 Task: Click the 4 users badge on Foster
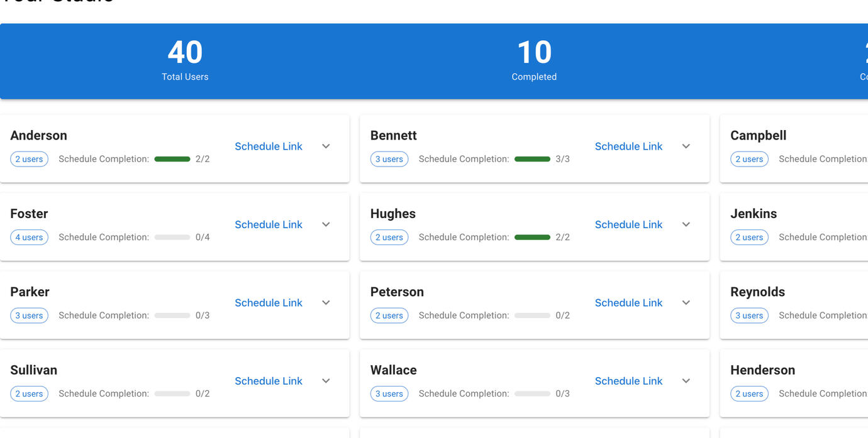[x=29, y=238]
